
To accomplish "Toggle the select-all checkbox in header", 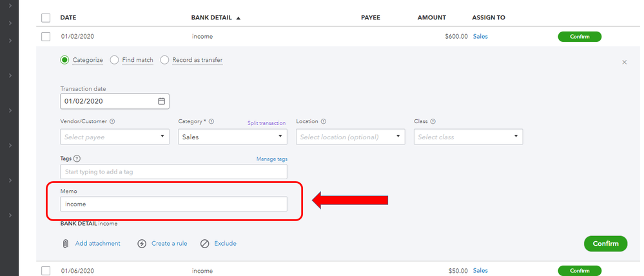I will (46, 17).
